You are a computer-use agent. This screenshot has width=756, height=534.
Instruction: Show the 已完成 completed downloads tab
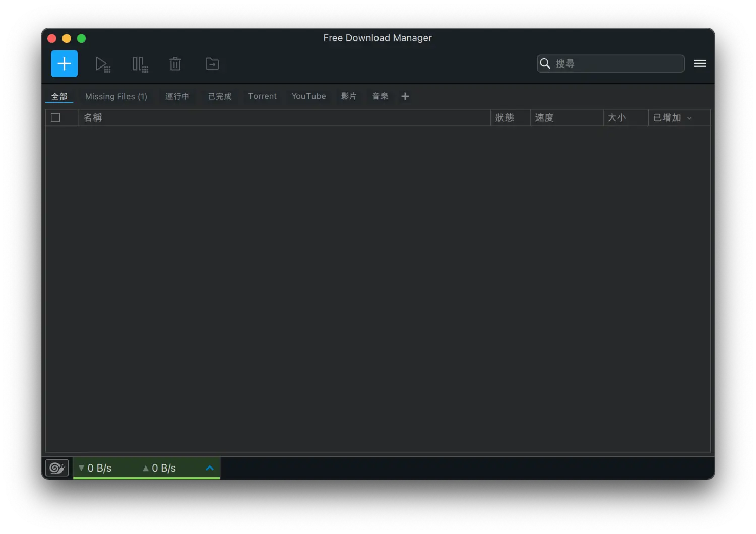click(x=220, y=96)
